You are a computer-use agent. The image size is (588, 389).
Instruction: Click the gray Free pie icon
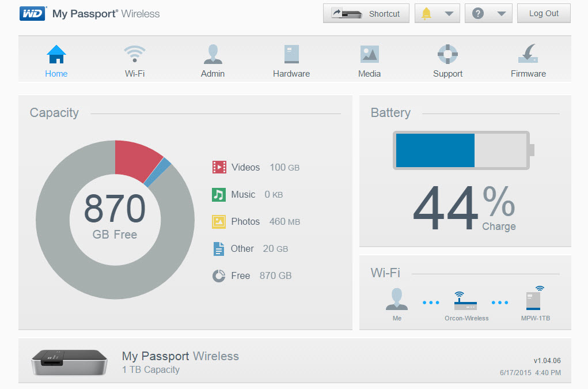click(x=219, y=275)
